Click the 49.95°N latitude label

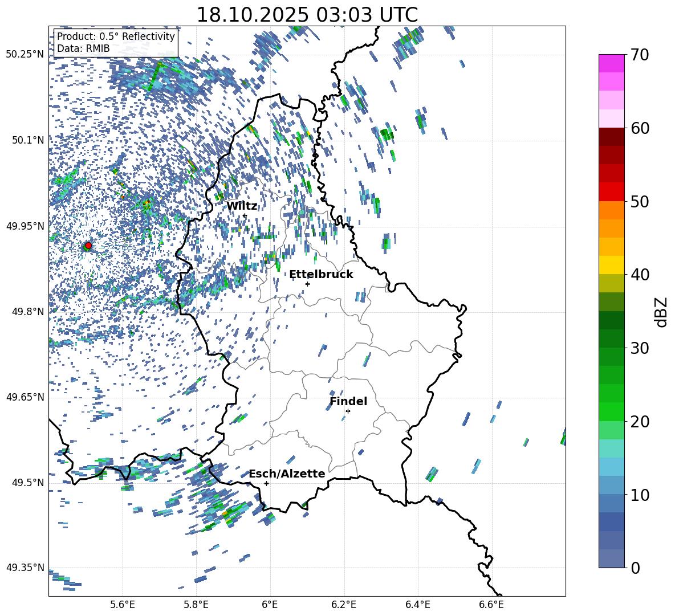coord(25,226)
